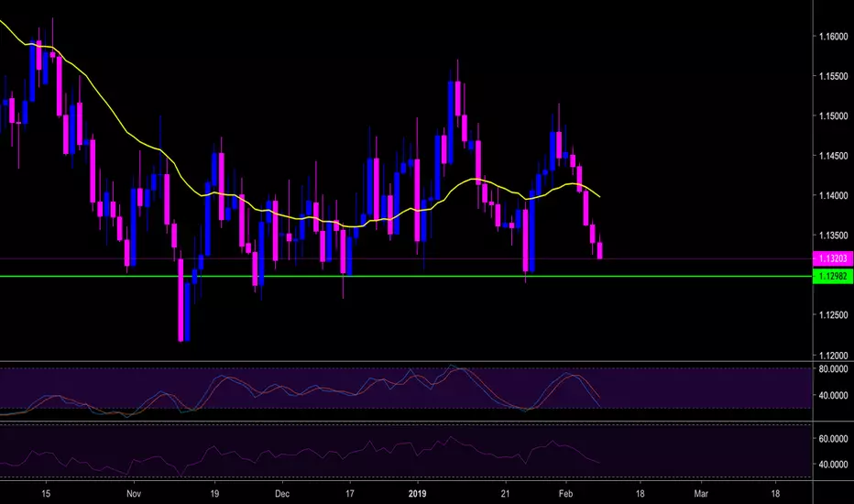Click the 19 date label after Nov
This screenshot has width=854, height=504.
(214, 494)
